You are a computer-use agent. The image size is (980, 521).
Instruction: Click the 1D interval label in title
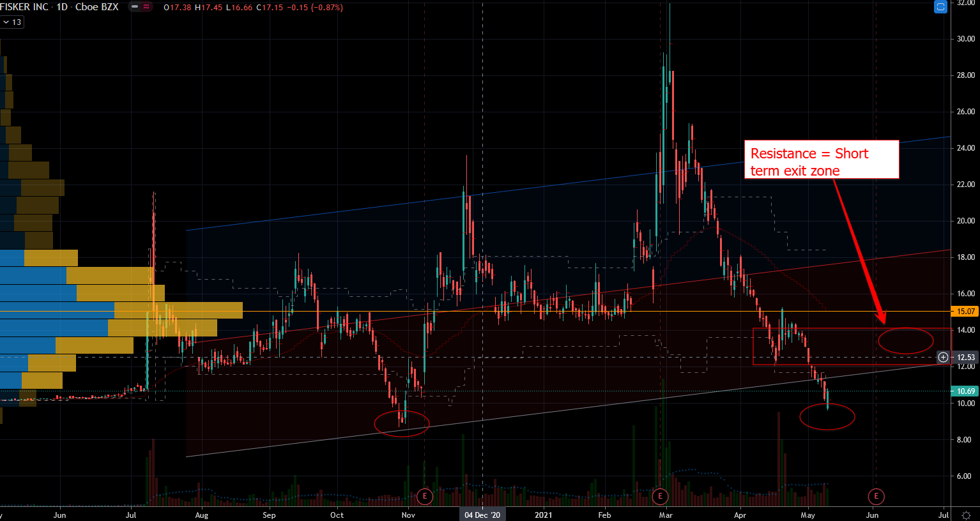click(x=62, y=7)
